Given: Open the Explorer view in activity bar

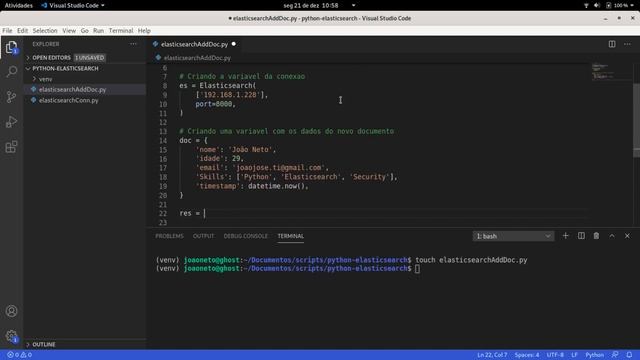Looking at the screenshot, I should (11, 48).
